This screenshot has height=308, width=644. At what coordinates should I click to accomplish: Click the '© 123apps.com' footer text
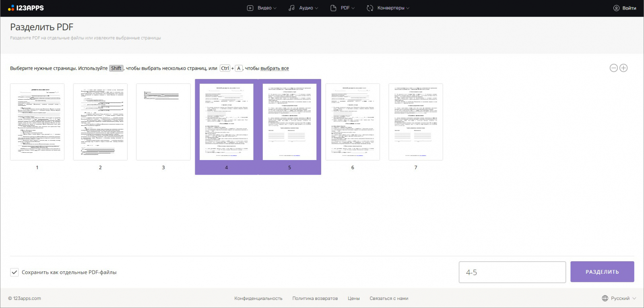point(25,298)
